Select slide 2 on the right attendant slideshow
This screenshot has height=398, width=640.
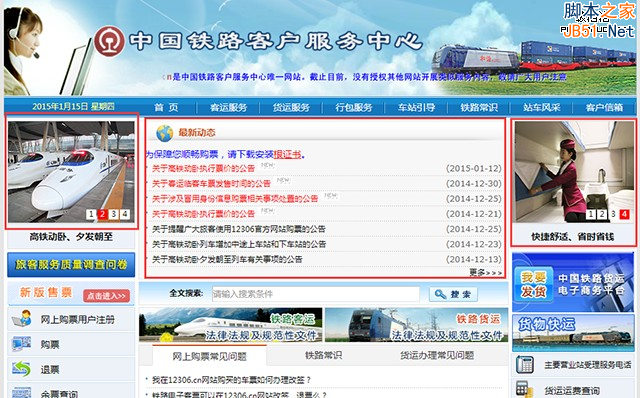point(602,214)
